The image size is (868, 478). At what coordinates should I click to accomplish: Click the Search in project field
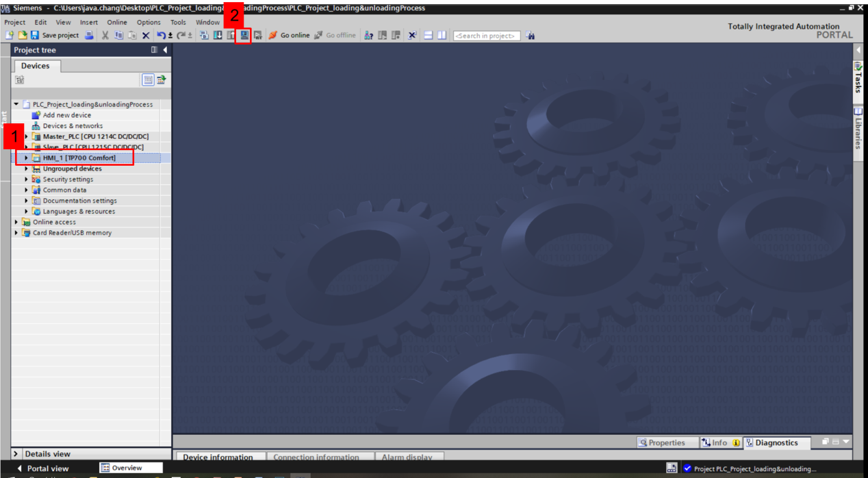coord(487,36)
